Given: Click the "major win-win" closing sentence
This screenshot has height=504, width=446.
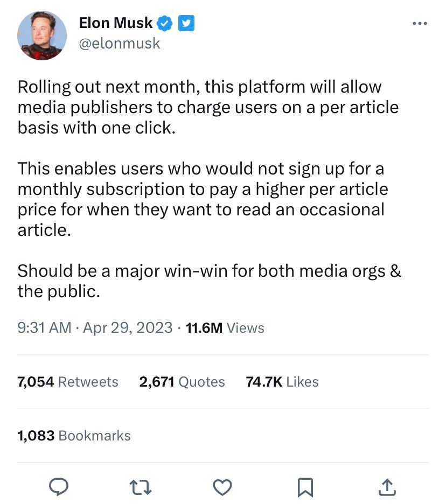Looking at the screenshot, I should pyautogui.click(x=209, y=281).
